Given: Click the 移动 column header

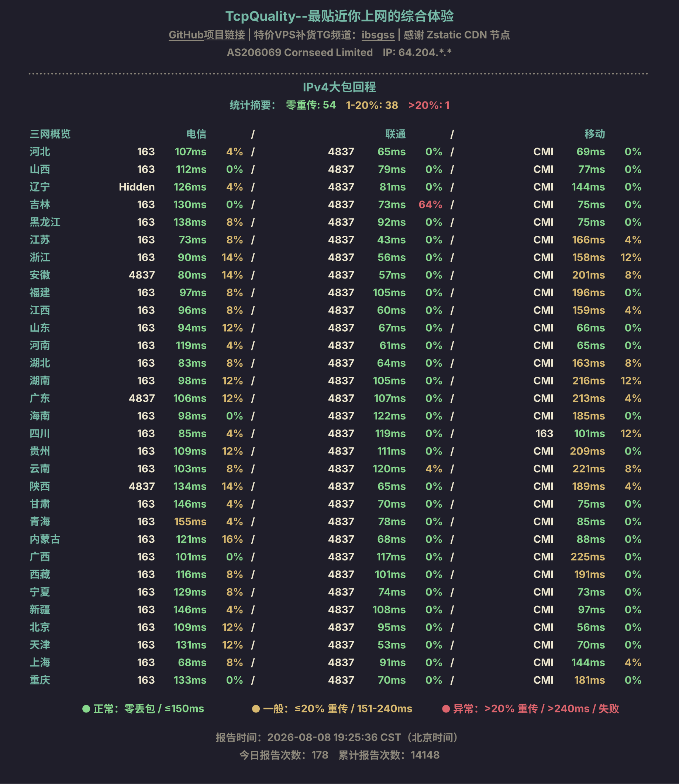Looking at the screenshot, I should pyautogui.click(x=594, y=134).
